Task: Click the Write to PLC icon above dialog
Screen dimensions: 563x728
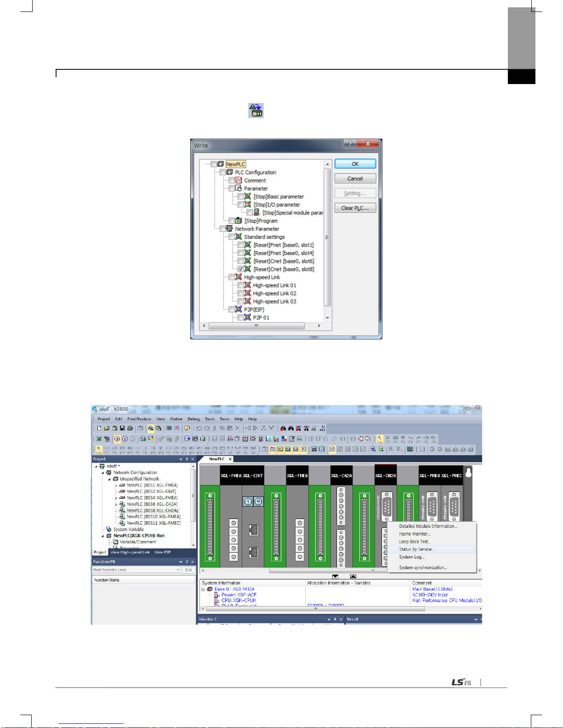Action: tap(256, 110)
